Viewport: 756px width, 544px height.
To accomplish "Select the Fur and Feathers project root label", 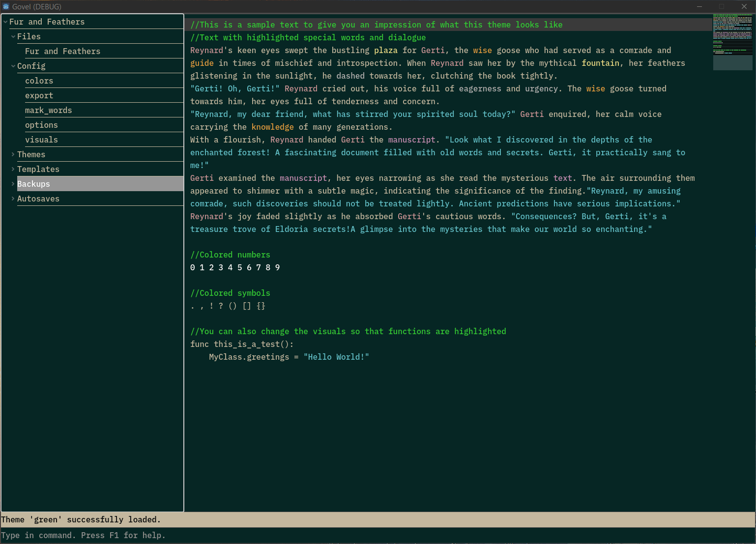I will coord(47,22).
